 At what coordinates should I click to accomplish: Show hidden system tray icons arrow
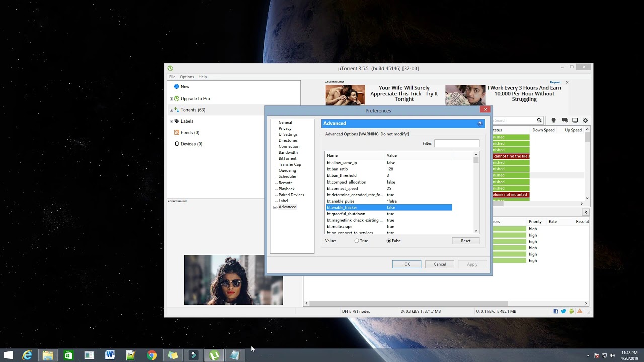(x=588, y=355)
